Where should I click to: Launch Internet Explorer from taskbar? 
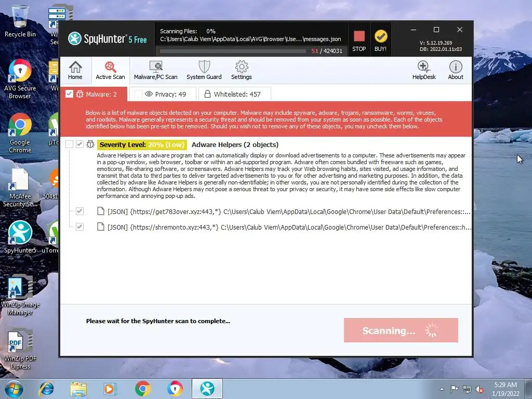point(46,389)
